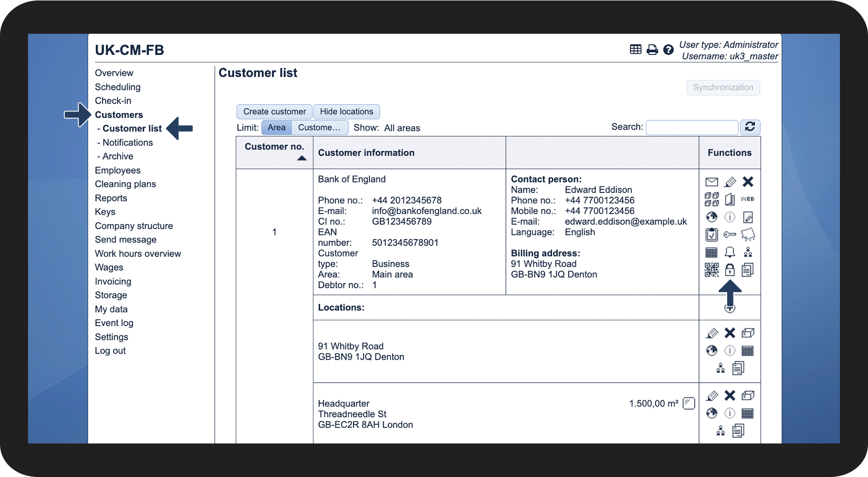Viewport: 868px width, 477px height.
Task: Select the Customer limit toggle option
Action: [x=319, y=128]
